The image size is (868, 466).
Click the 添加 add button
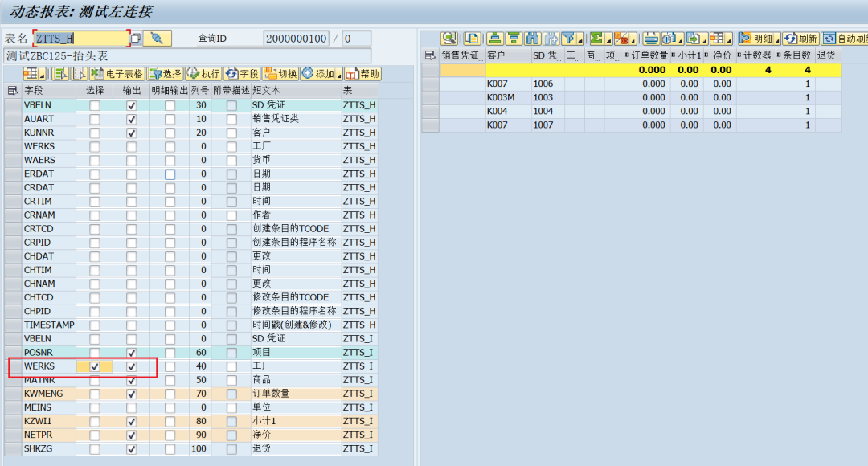click(x=318, y=74)
